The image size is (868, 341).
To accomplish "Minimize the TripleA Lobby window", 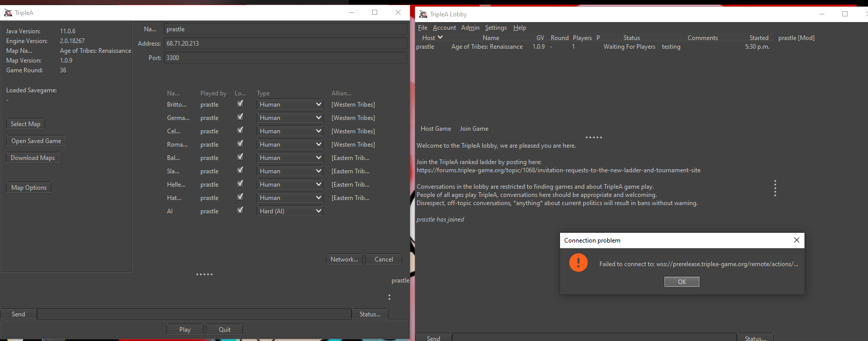I will pyautogui.click(x=822, y=14).
